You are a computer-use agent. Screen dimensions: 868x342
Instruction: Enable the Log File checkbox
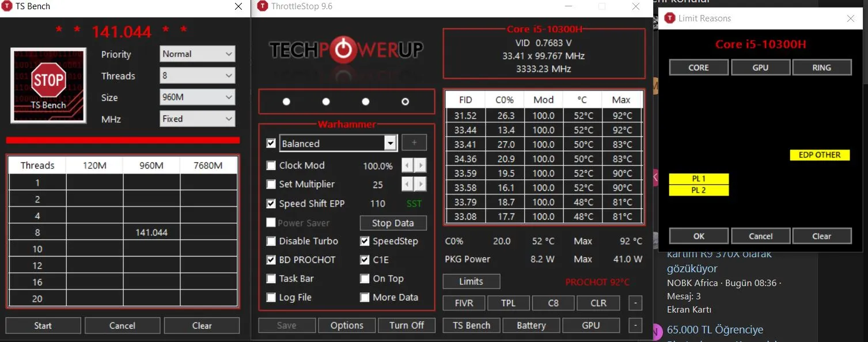[x=271, y=298]
